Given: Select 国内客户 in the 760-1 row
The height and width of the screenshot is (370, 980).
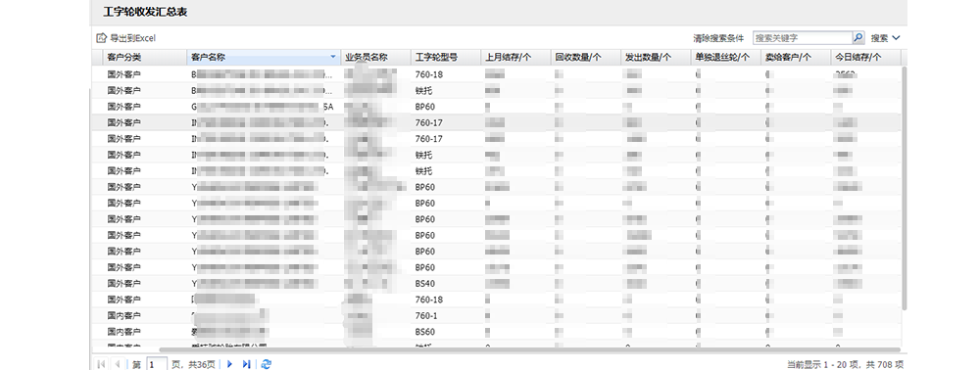Looking at the screenshot, I should coord(123,316).
